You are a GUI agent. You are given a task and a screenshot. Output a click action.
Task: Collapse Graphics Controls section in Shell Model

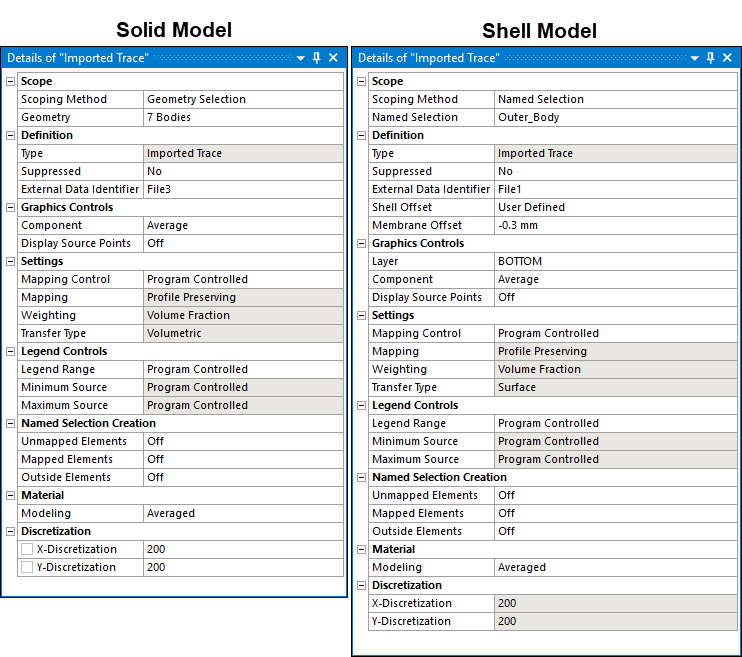click(x=362, y=243)
